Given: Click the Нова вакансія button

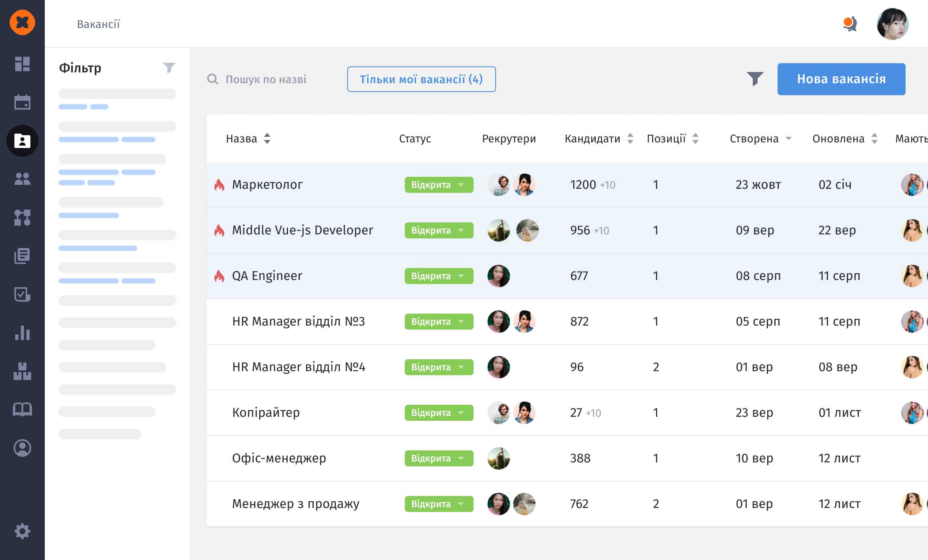Looking at the screenshot, I should (x=841, y=79).
